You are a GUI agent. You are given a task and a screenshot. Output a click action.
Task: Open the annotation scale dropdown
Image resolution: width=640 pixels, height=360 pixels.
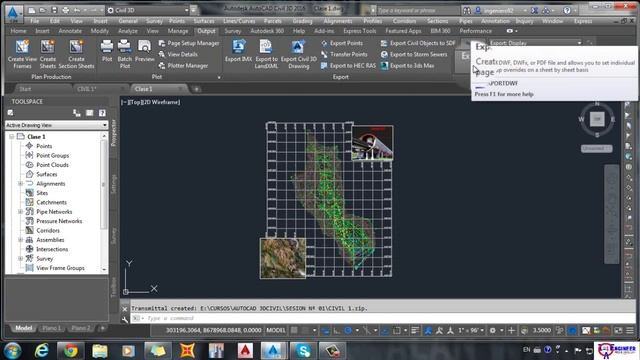coord(471,330)
